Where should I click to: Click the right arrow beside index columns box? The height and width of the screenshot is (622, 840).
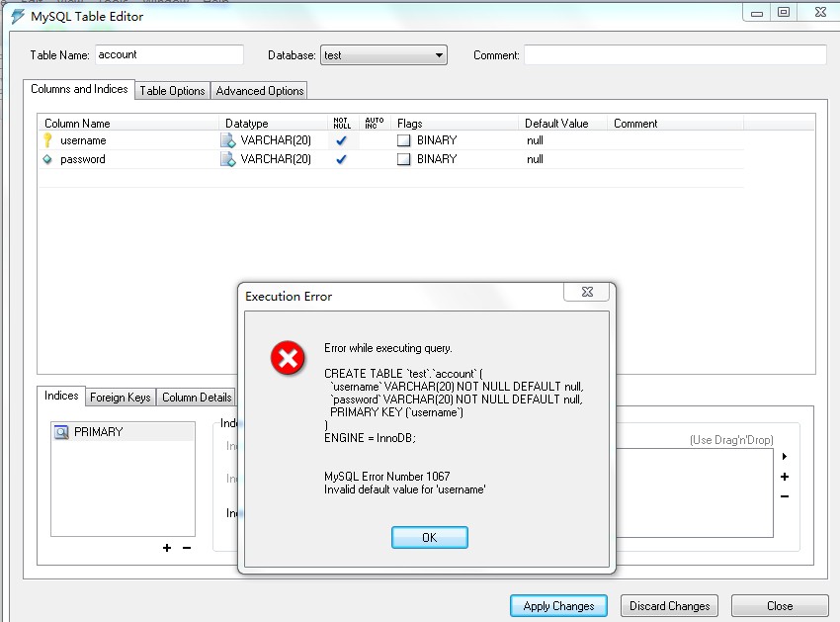785,456
